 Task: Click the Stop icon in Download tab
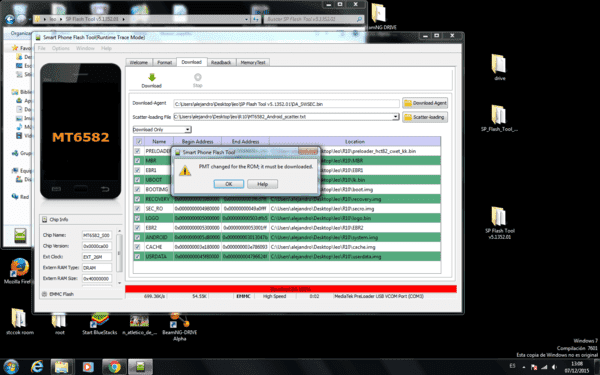point(197,77)
